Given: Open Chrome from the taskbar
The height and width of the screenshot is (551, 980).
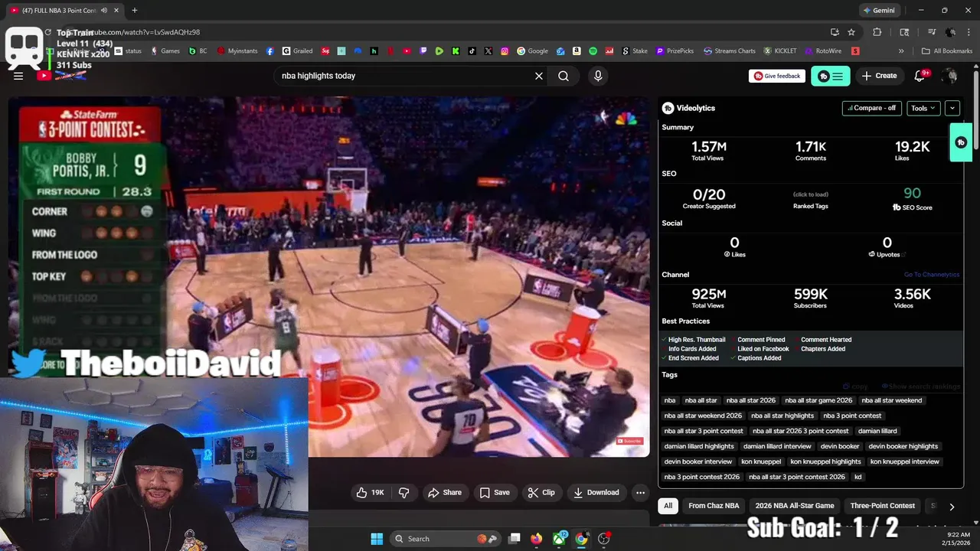Looking at the screenshot, I should click(x=582, y=539).
